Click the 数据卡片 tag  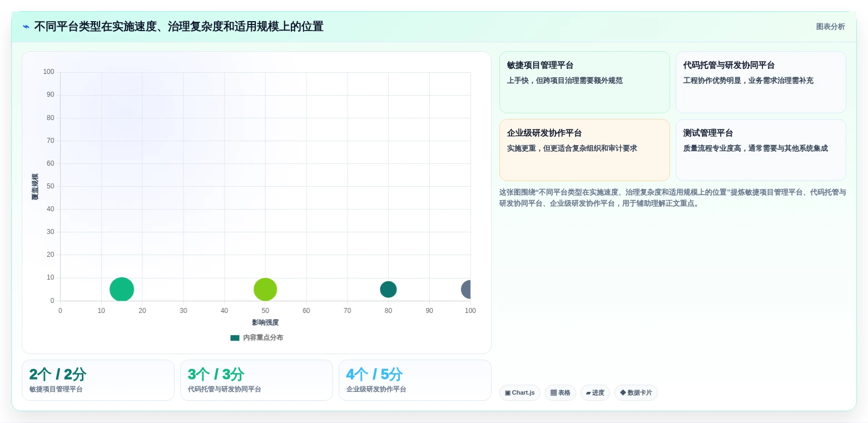636,393
